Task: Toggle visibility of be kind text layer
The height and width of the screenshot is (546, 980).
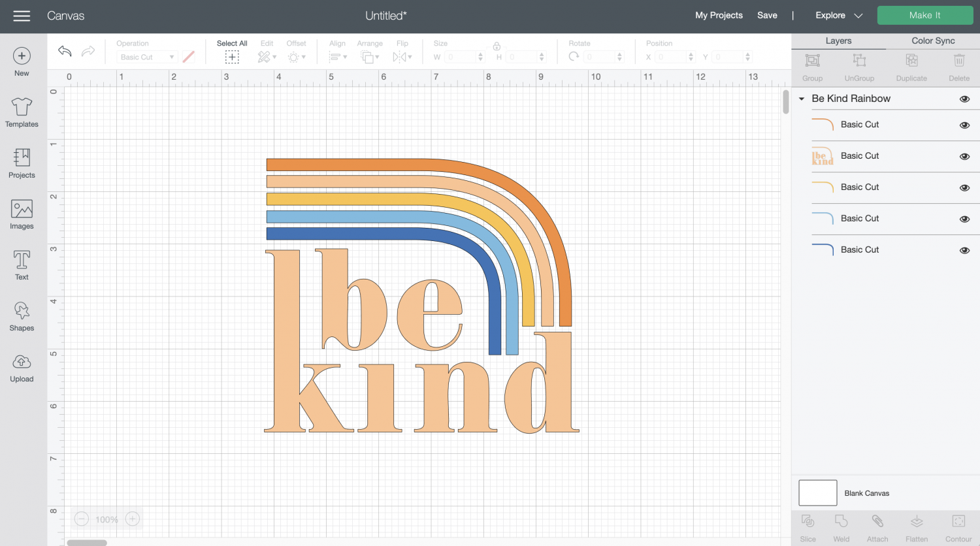Action: [964, 157]
